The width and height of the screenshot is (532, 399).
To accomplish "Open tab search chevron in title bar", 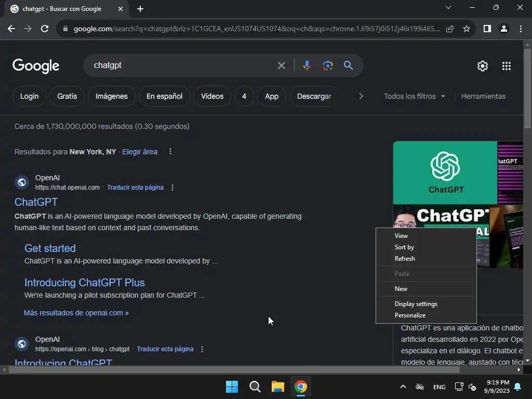I will point(448,7).
